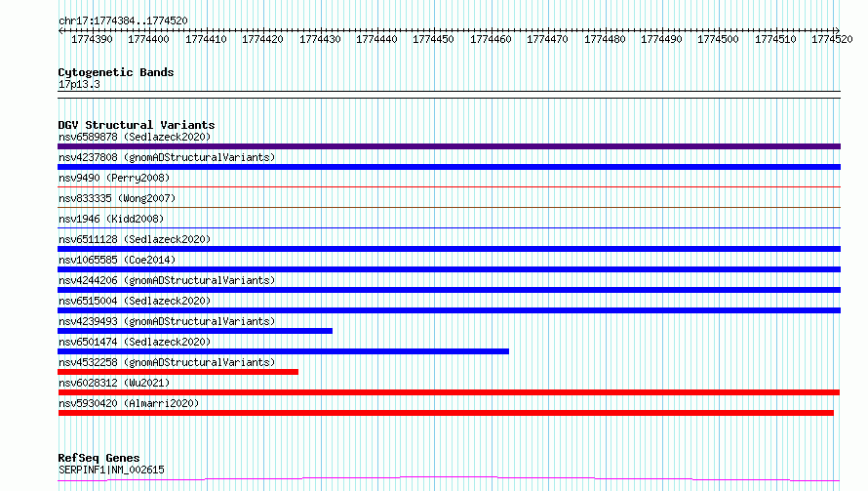The image size is (868, 491).
Task: Click ruler position 1774400
Action: pyautogui.click(x=148, y=39)
